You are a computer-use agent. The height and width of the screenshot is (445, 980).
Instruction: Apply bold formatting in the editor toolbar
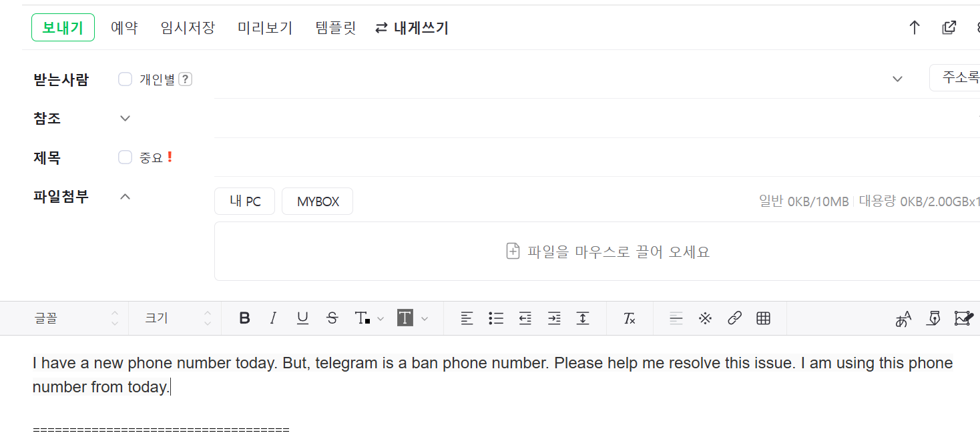(244, 318)
